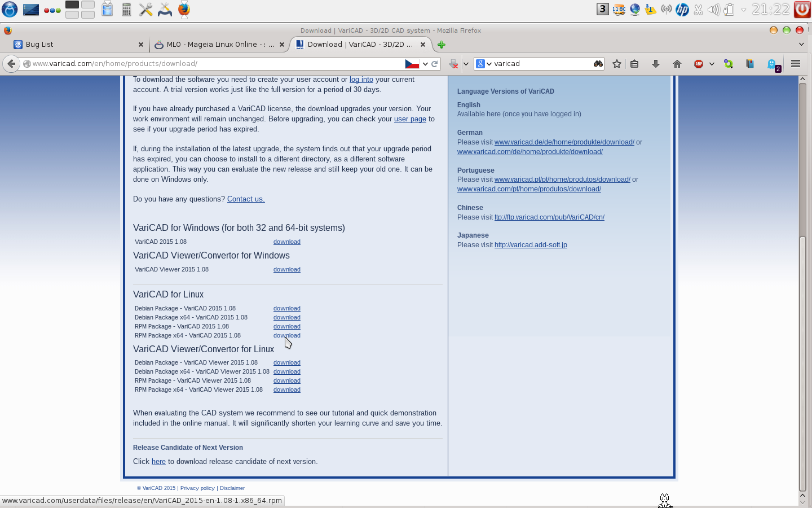Click the green circular addon icon

pos(729,64)
